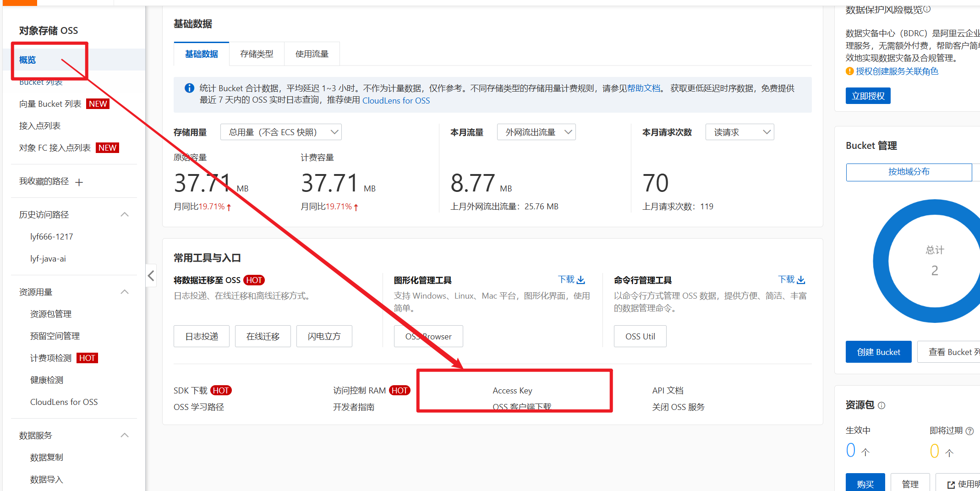
Task: Click the HOT badge next to SDK 下载
Action: [221, 390]
